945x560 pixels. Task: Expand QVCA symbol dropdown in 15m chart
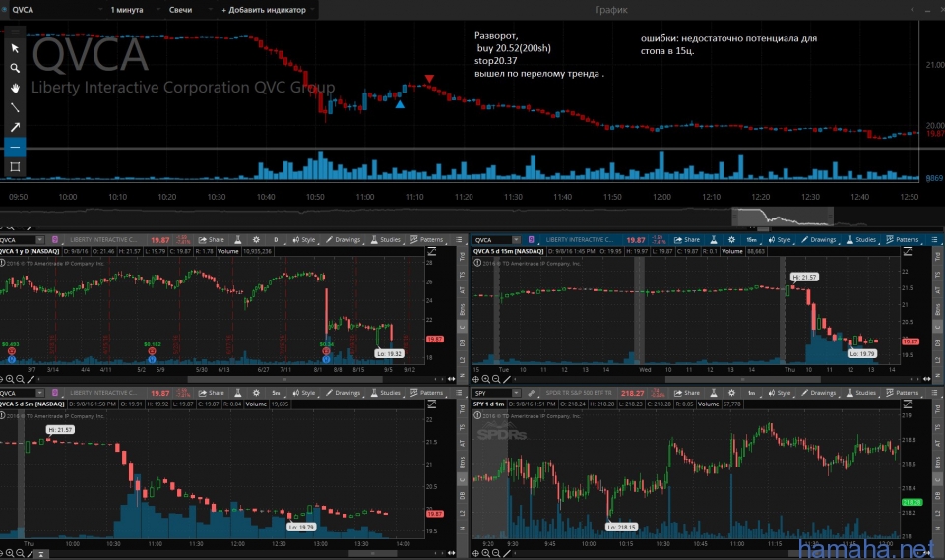pyautogui.click(x=515, y=240)
